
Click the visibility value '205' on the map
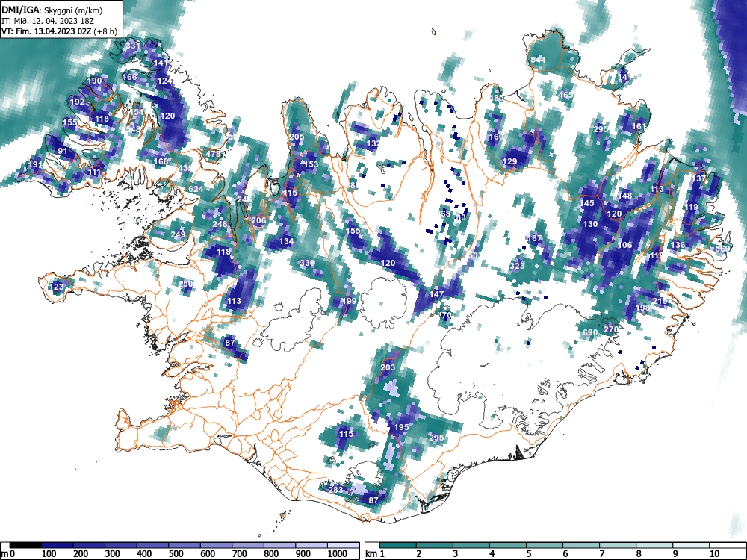297,137
